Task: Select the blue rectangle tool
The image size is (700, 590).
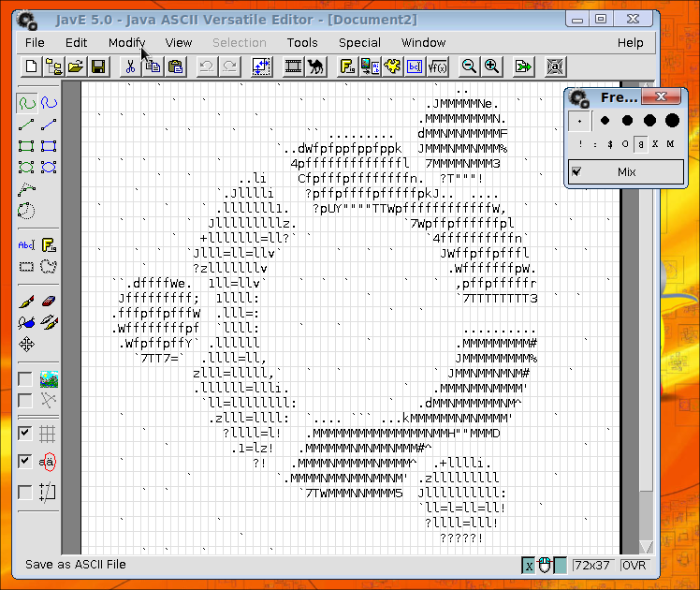Action: pyautogui.click(x=49, y=146)
